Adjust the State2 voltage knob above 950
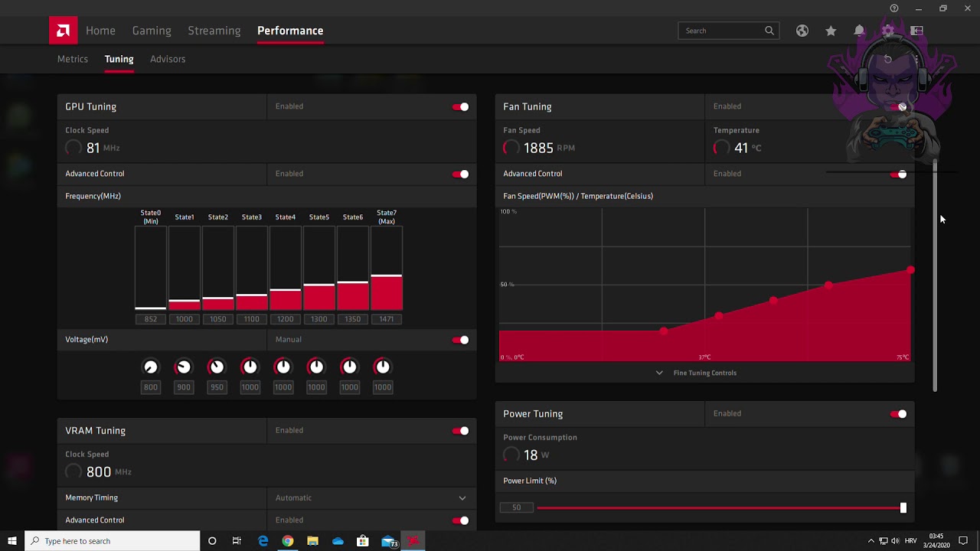This screenshot has height=551, width=980. tap(217, 367)
